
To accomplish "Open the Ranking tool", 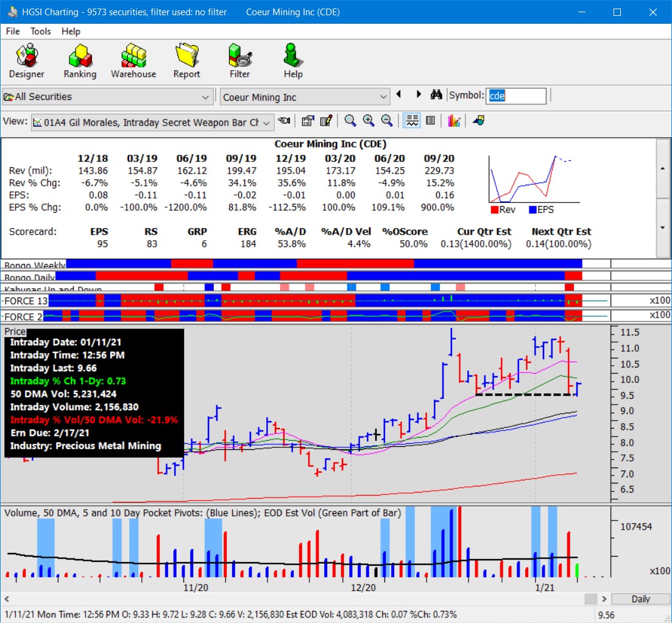I will click(x=80, y=60).
